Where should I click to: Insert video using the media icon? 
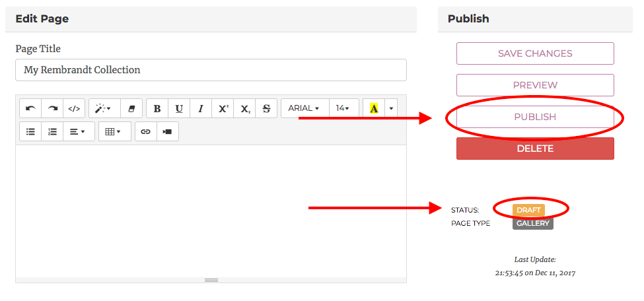(x=168, y=131)
